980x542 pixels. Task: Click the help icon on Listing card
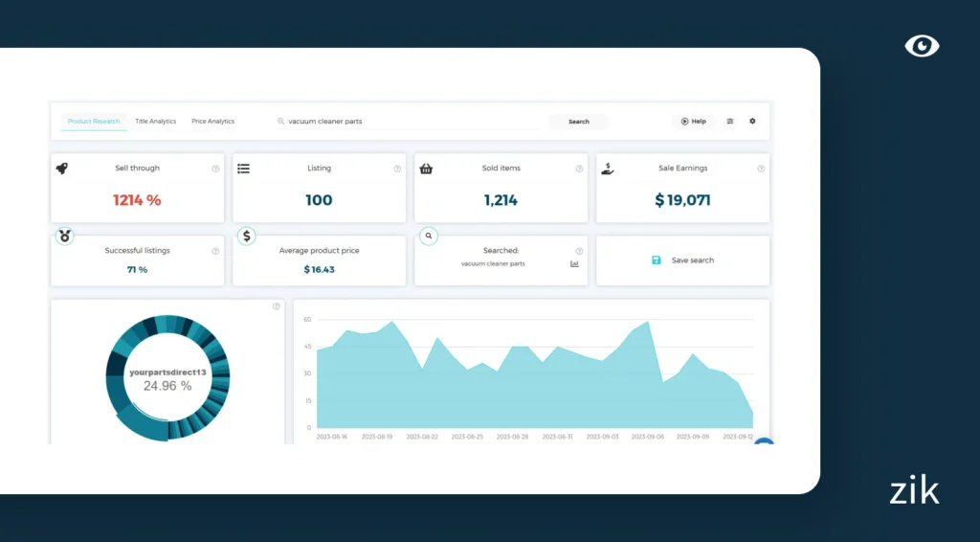397,169
